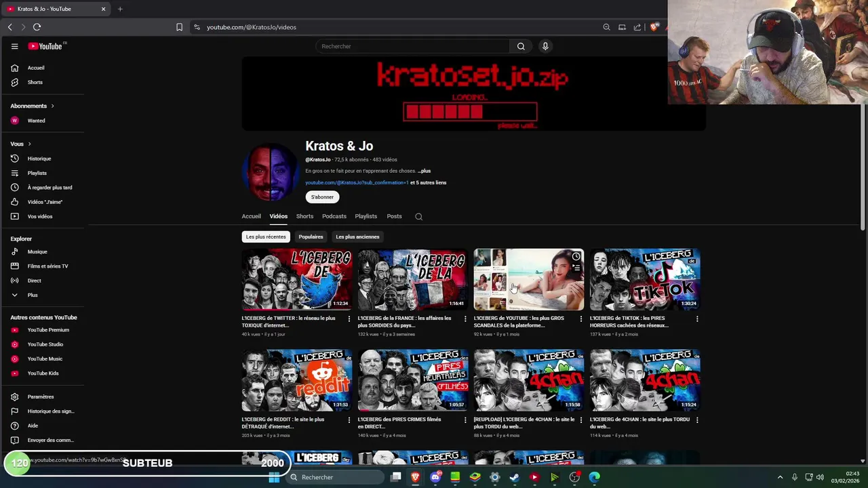
Task: Open L'ICEBERG des PIRES CRIMES thumbnail
Action: [413, 380]
